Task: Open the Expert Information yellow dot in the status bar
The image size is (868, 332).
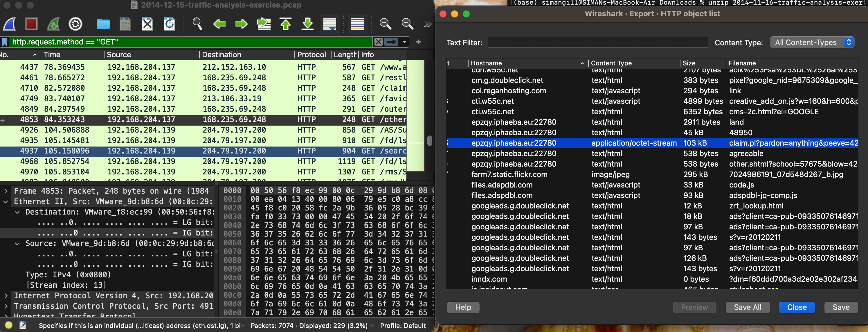Action: click(9, 325)
